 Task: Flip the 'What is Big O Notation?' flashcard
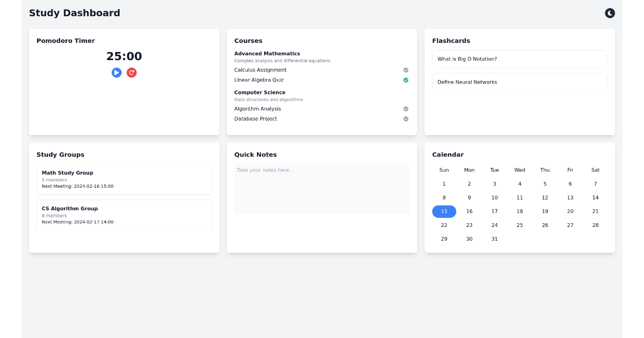[519, 58]
